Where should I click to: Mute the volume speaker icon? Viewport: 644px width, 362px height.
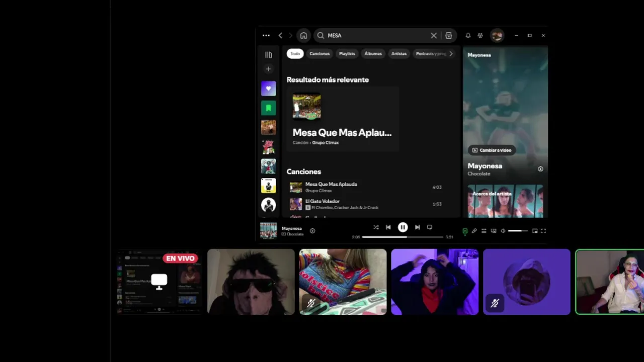pyautogui.click(x=503, y=231)
